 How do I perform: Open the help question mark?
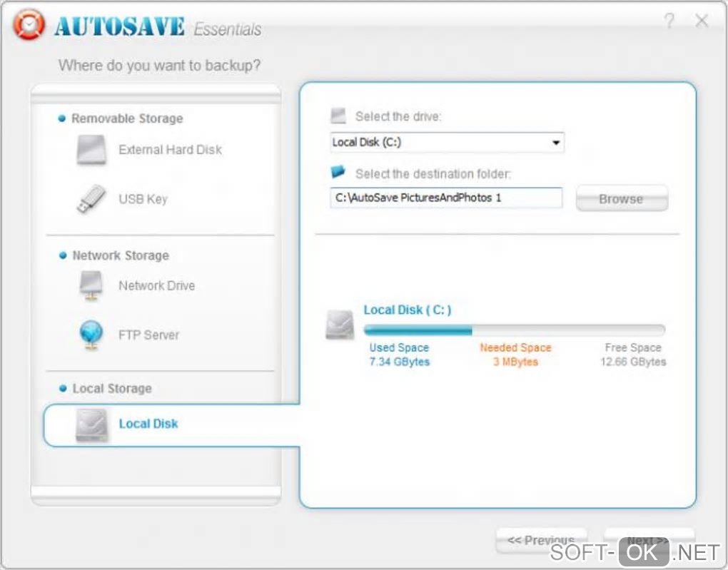pos(669,21)
